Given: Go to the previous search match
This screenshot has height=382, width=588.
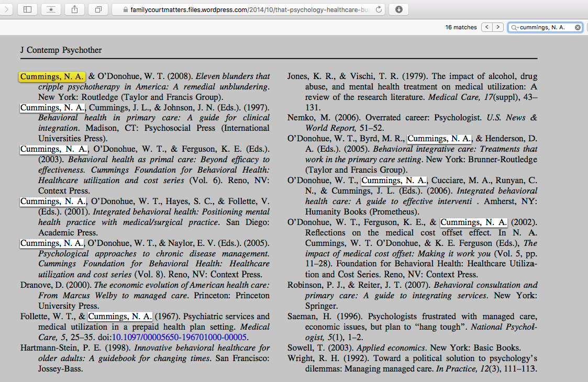Looking at the screenshot, I should click(x=487, y=27).
